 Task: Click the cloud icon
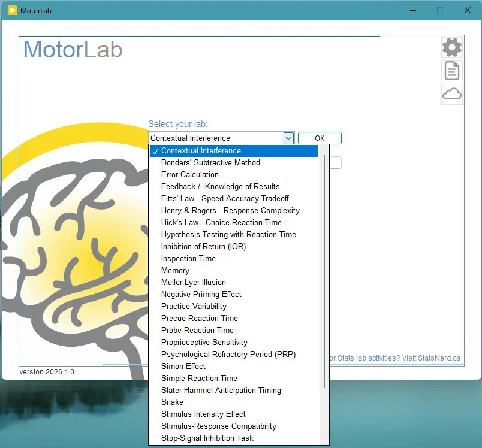(452, 94)
